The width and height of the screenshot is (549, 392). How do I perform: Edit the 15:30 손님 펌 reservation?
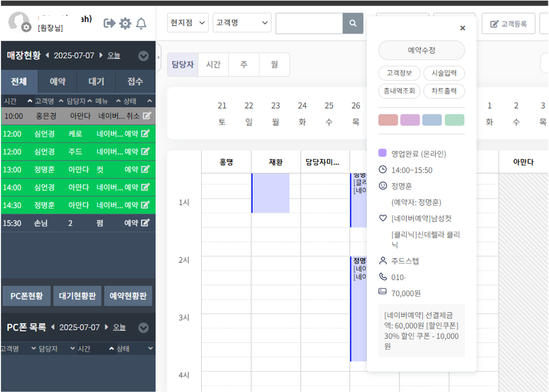tap(145, 223)
